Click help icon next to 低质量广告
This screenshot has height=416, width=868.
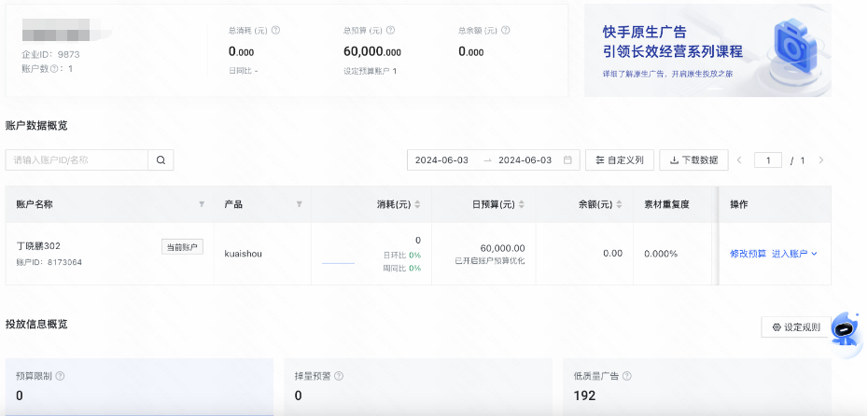(626, 376)
